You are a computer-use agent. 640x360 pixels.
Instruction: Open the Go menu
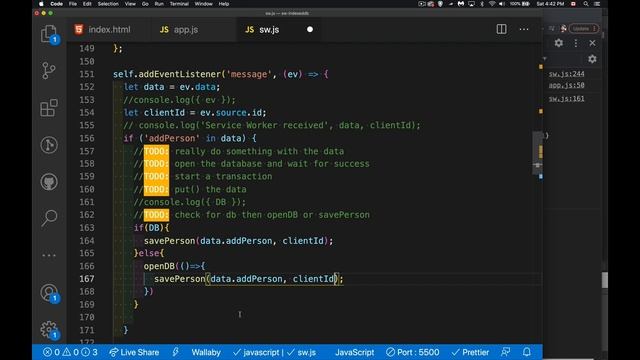pos(145,4)
